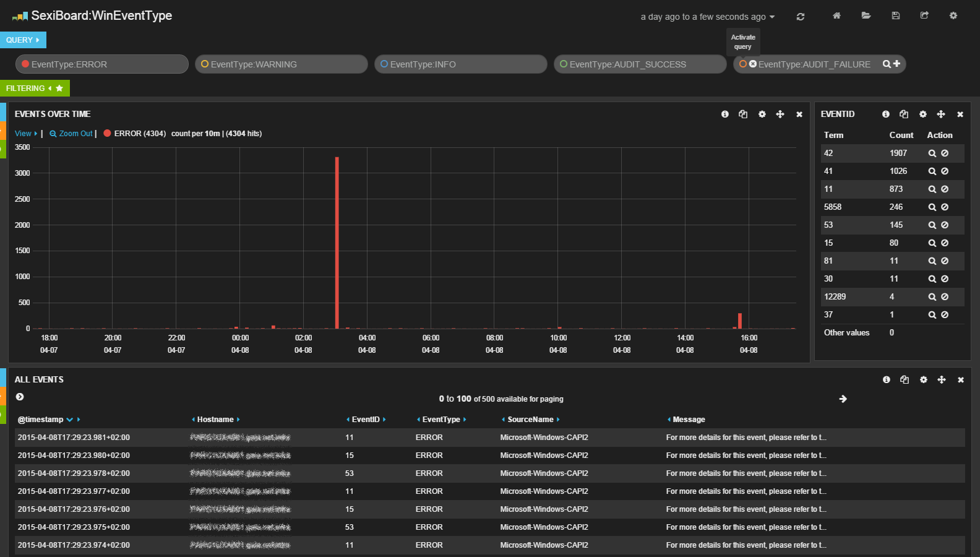Exclude term 5858 with ban icon
Viewport: 980px width, 557px height.
click(x=945, y=207)
